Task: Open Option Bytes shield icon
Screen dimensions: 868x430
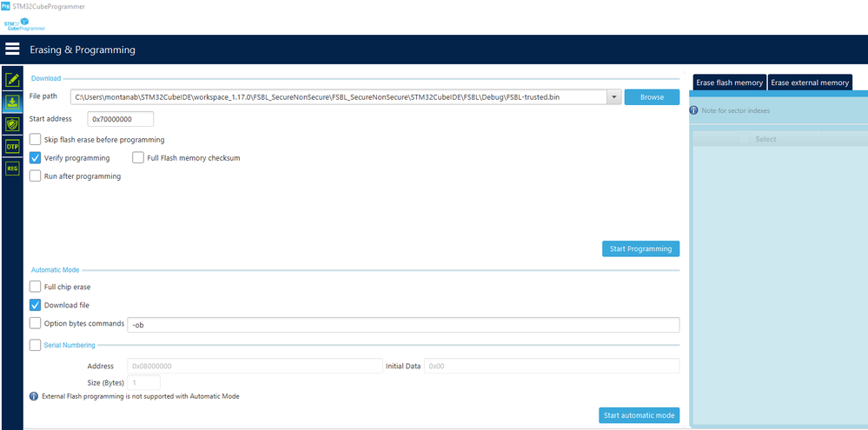Action: pos(12,124)
